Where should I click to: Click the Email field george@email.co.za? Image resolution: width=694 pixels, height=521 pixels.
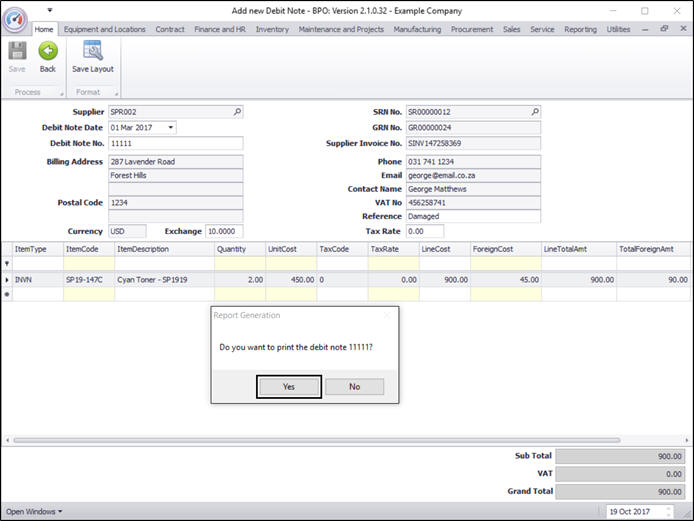(x=473, y=176)
